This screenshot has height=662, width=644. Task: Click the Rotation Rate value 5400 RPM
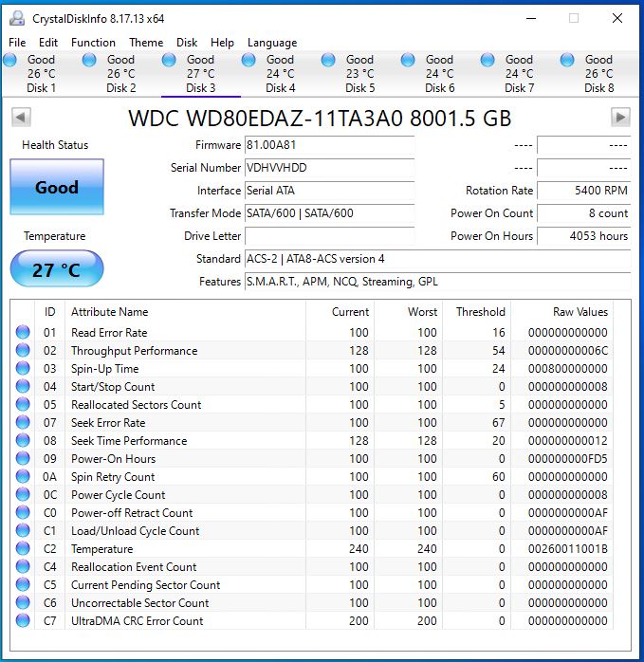pos(584,191)
